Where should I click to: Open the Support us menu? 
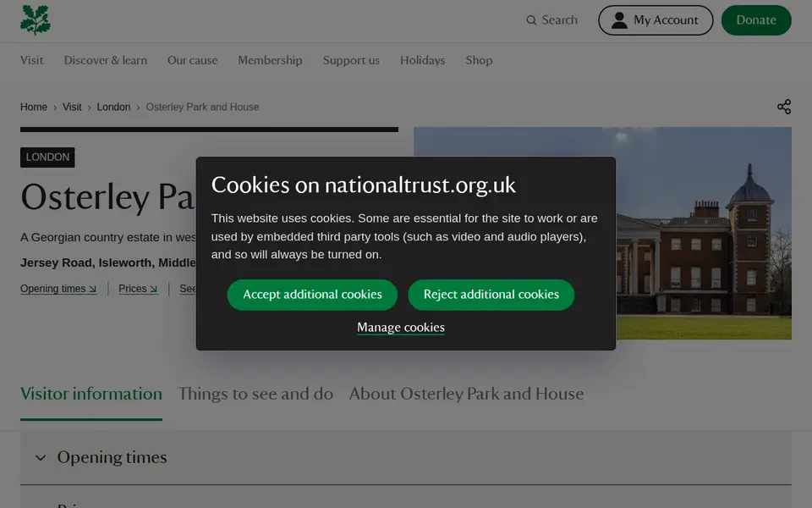coord(351,60)
